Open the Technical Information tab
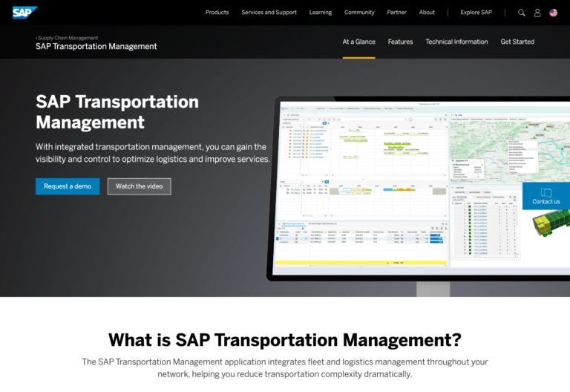Screen dimensions: 570x392 (x=456, y=42)
